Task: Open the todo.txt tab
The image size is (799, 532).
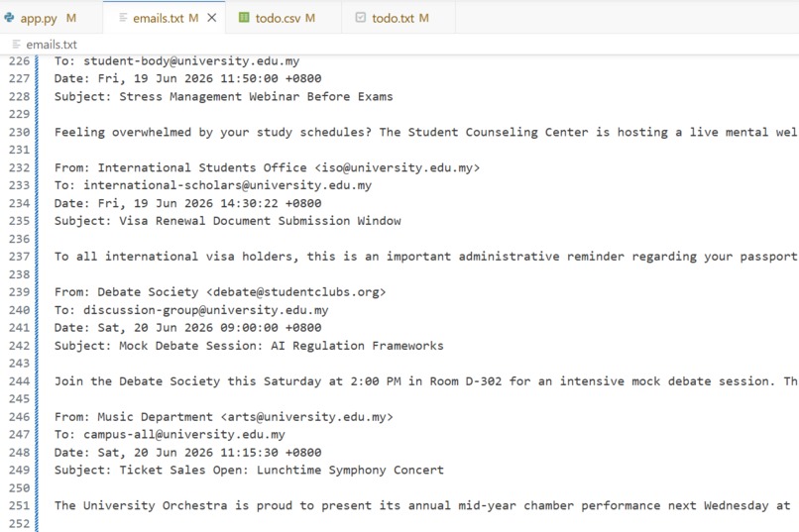Action: pyautogui.click(x=399, y=18)
